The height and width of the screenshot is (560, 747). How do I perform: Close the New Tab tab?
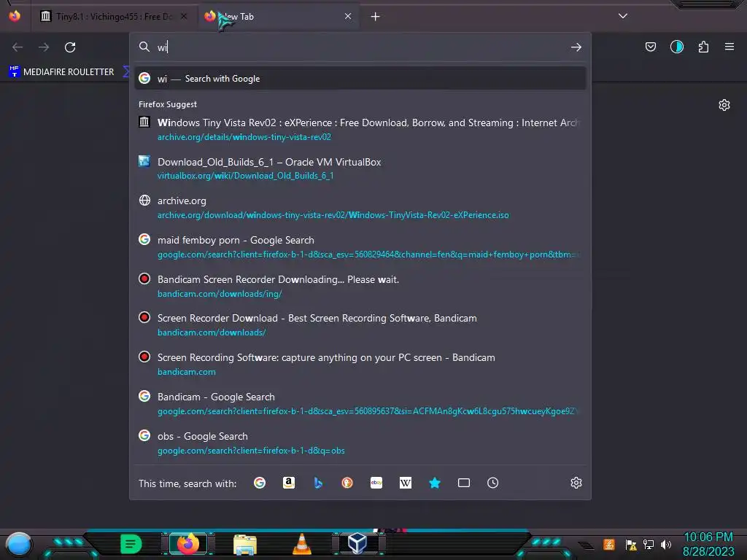click(x=348, y=17)
